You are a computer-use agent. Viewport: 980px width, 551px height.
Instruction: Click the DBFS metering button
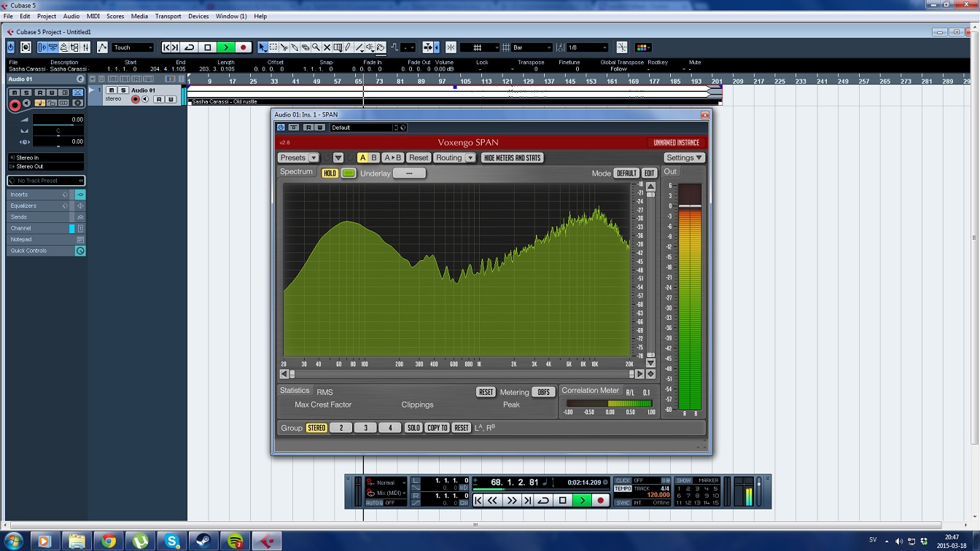tap(543, 392)
